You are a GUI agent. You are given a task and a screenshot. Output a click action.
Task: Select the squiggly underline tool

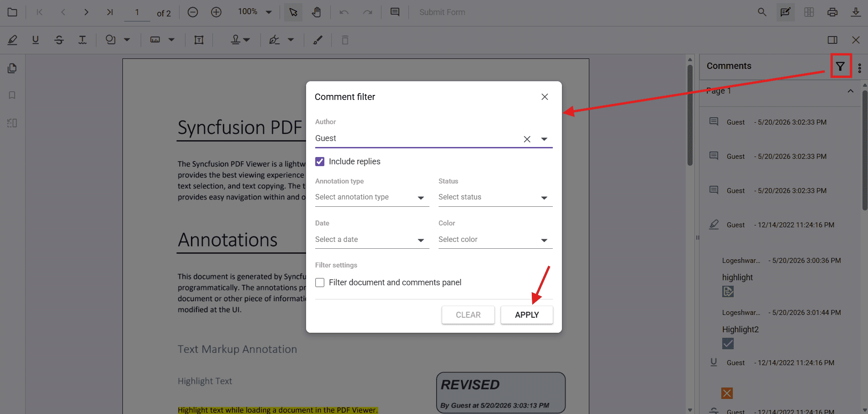pos(82,40)
